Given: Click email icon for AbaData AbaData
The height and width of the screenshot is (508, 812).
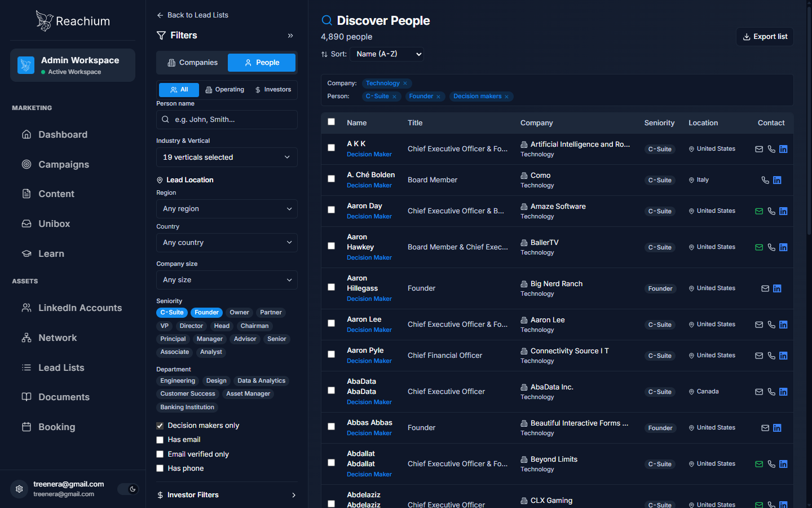Looking at the screenshot, I should pyautogui.click(x=759, y=392).
